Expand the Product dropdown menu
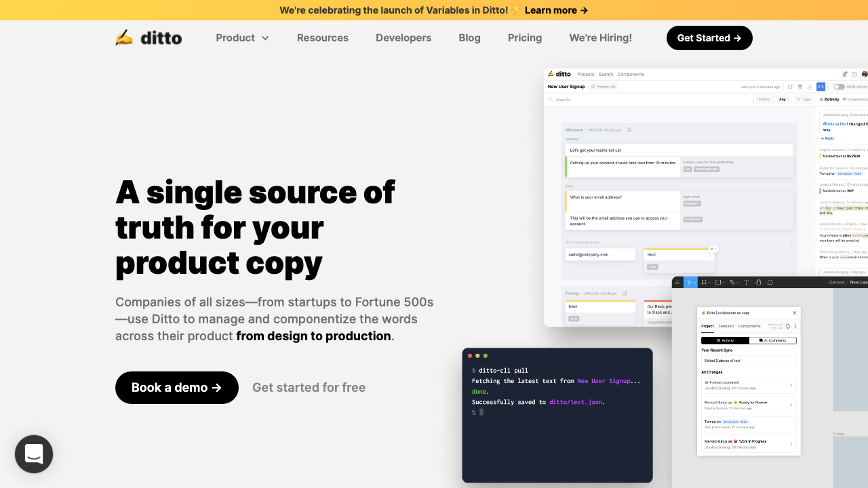This screenshot has width=868, height=488. point(242,38)
